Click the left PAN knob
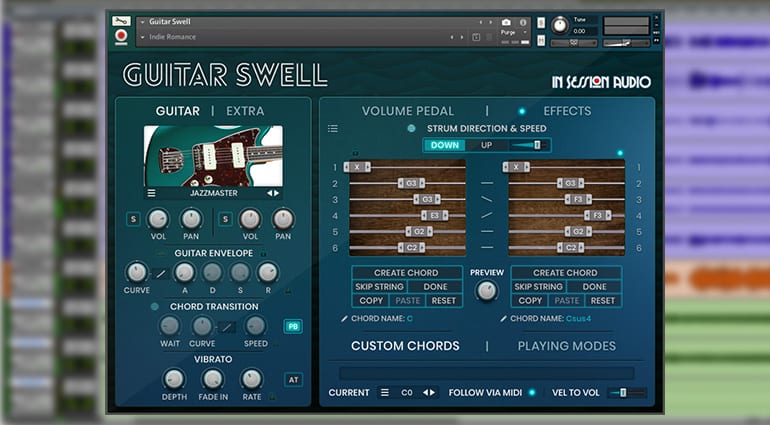Image resolution: width=770 pixels, height=425 pixels. pos(191,219)
